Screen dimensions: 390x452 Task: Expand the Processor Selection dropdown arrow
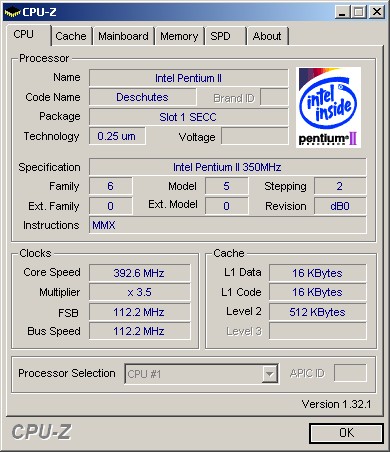point(270,374)
